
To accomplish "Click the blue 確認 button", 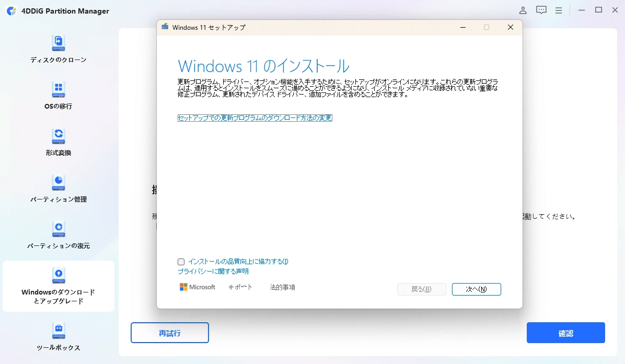I will [565, 333].
